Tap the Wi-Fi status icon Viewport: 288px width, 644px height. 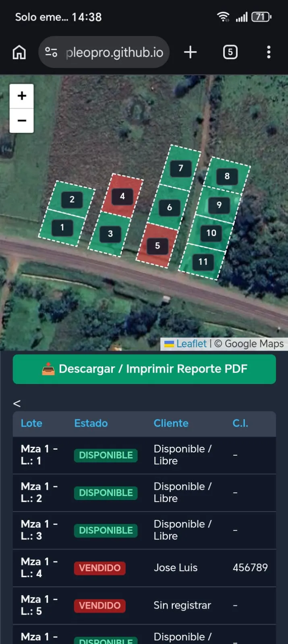[x=223, y=17]
